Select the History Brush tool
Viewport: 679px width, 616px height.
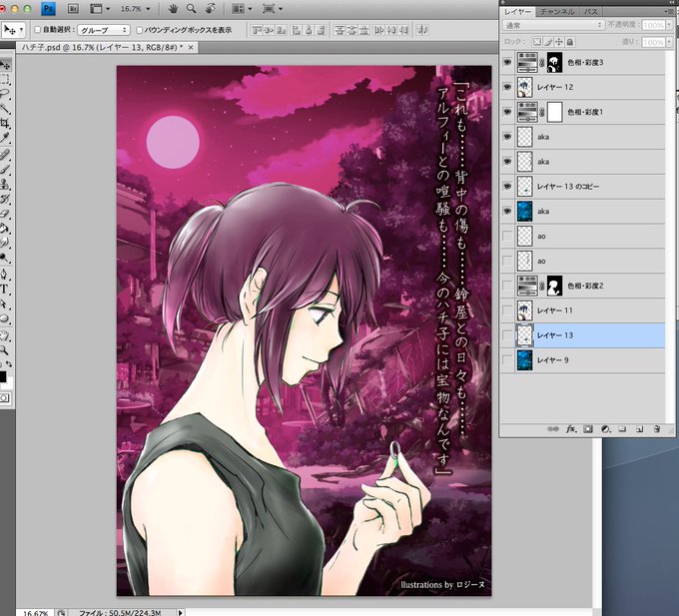[5, 199]
